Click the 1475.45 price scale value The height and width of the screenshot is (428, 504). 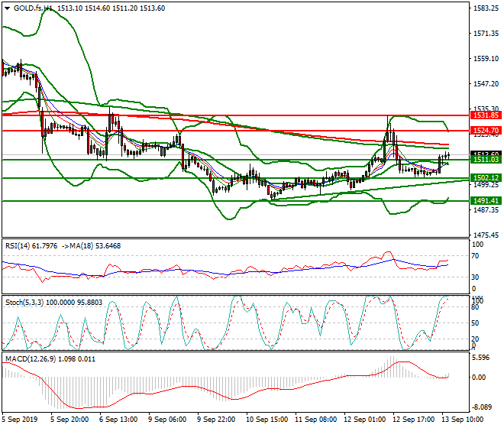click(x=486, y=235)
